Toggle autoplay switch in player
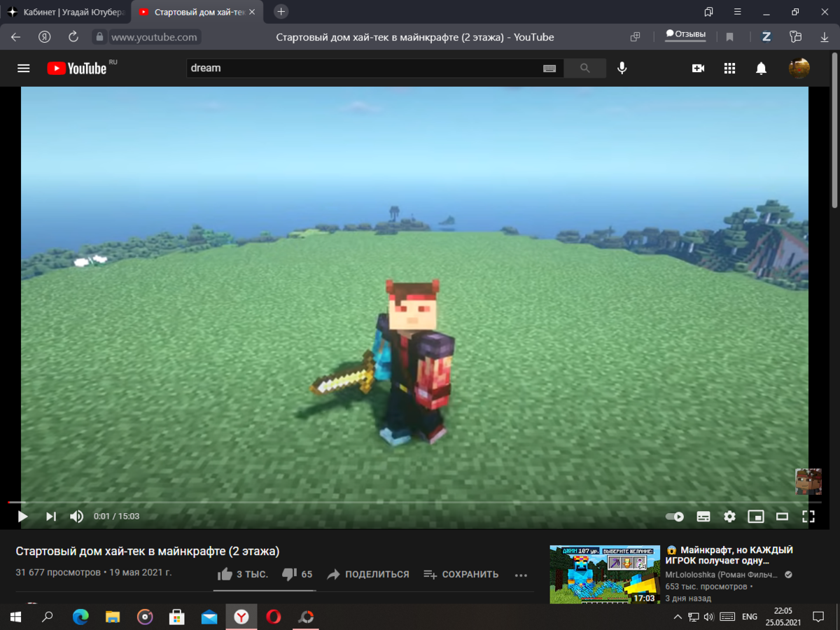Screen dimensions: 840x630 [x=675, y=517]
